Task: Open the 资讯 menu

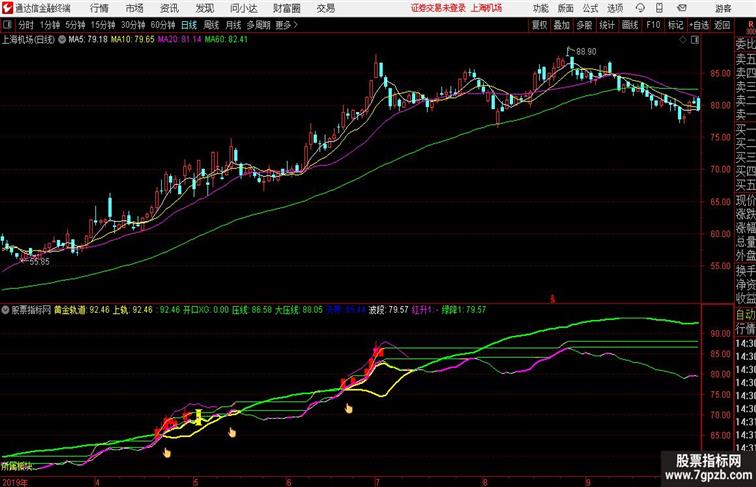Action: (169, 8)
